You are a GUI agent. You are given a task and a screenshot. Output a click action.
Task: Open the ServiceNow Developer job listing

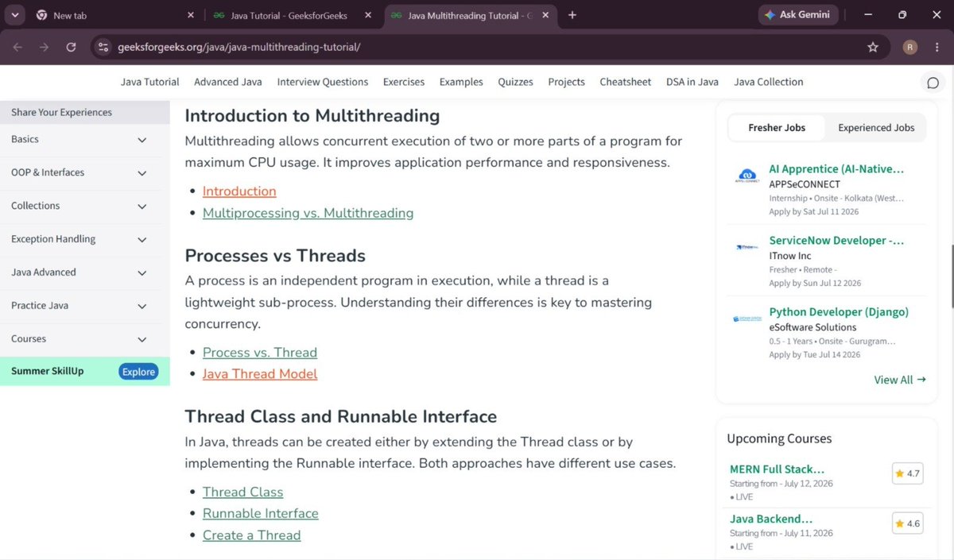(836, 241)
